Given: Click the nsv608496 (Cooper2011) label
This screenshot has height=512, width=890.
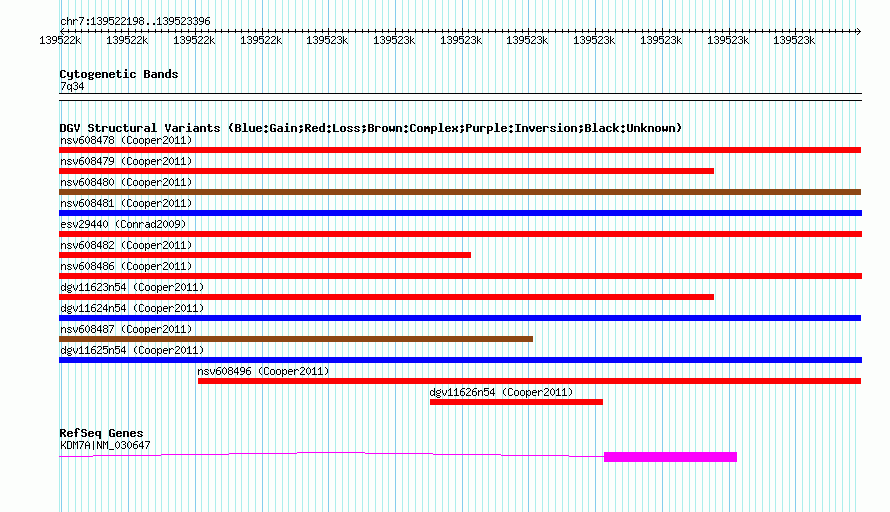Looking at the screenshot, I should [263, 371].
